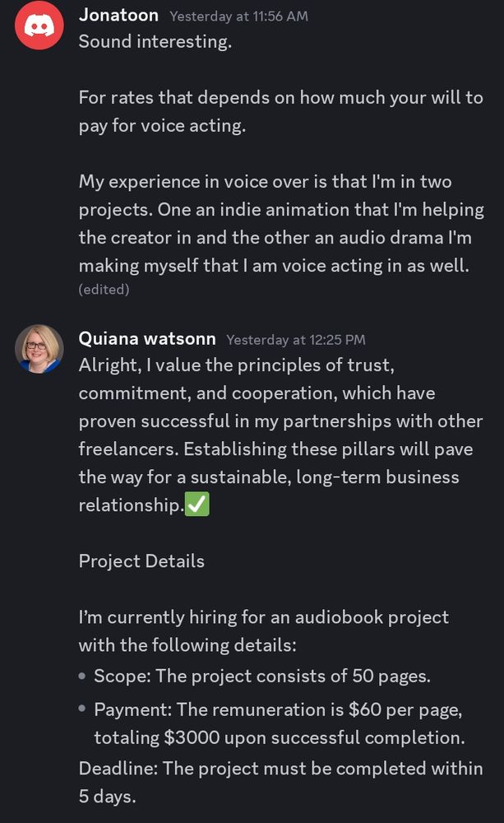Click Jonatoon's red Discord logo avatar
The height and width of the screenshot is (823, 504).
pyautogui.click(x=39, y=25)
